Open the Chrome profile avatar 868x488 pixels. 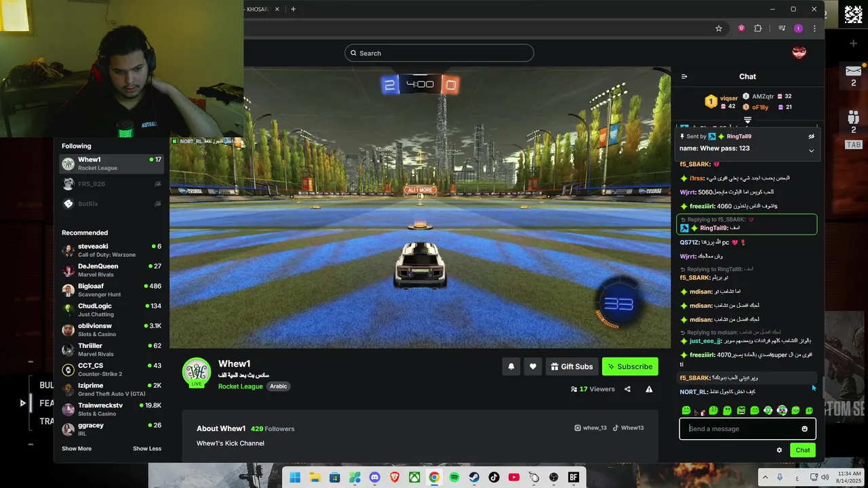pyautogui.click(x=798, y=28)
